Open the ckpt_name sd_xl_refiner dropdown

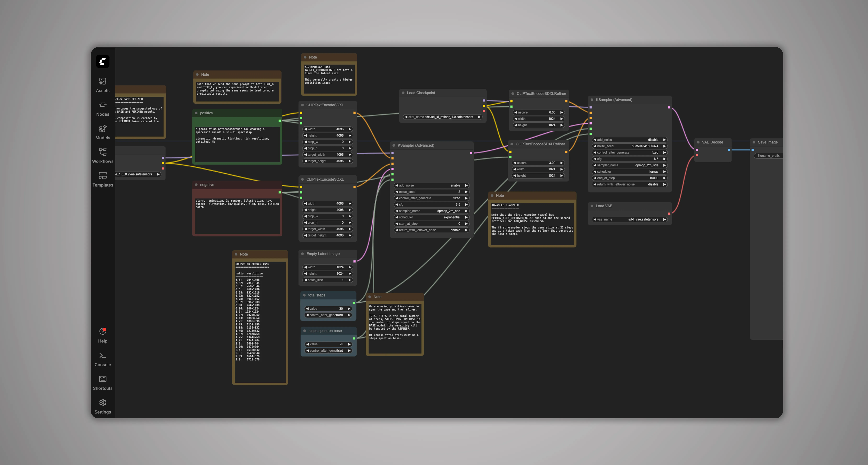[442, 117]
